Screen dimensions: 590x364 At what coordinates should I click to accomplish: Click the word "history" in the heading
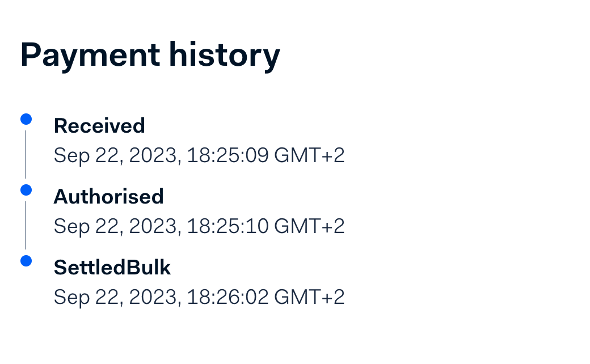click(225, 56)
